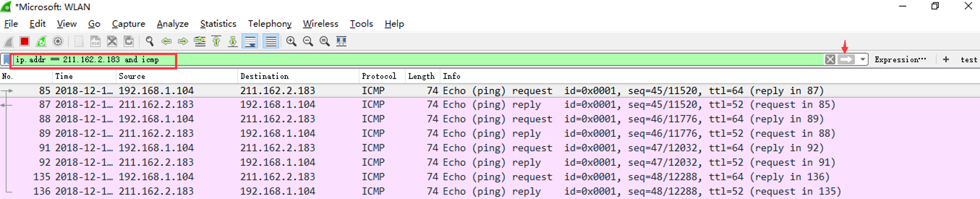Image resolution: width=980 pixels, height=199 pixels.
Task: Jump to the first packet icon
Action: coord(216,41)
